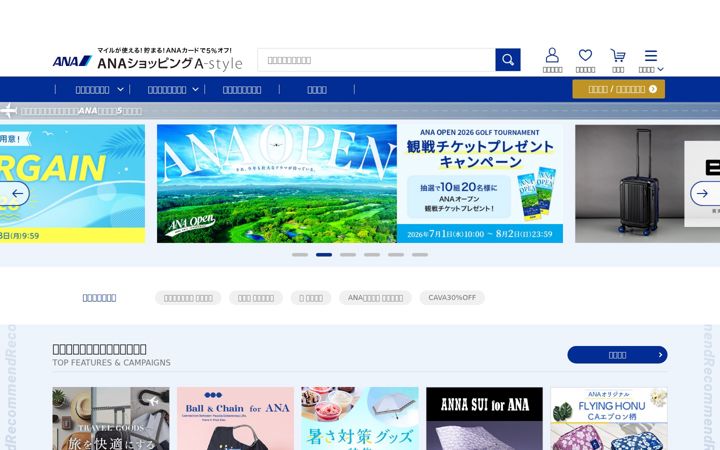Select the first carousel pagination dot
720x450 pixels.
tap(300, 254)
